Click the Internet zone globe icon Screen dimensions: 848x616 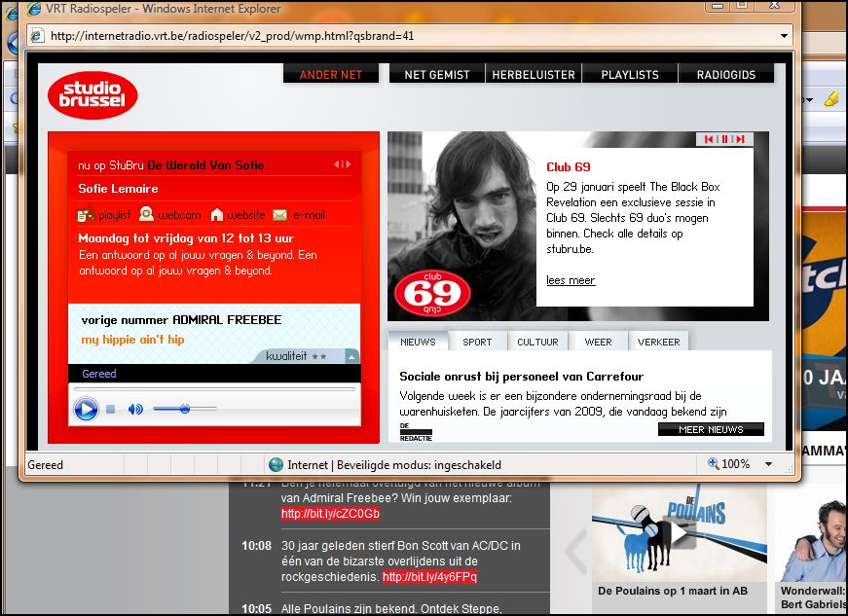tap(276, 465)
